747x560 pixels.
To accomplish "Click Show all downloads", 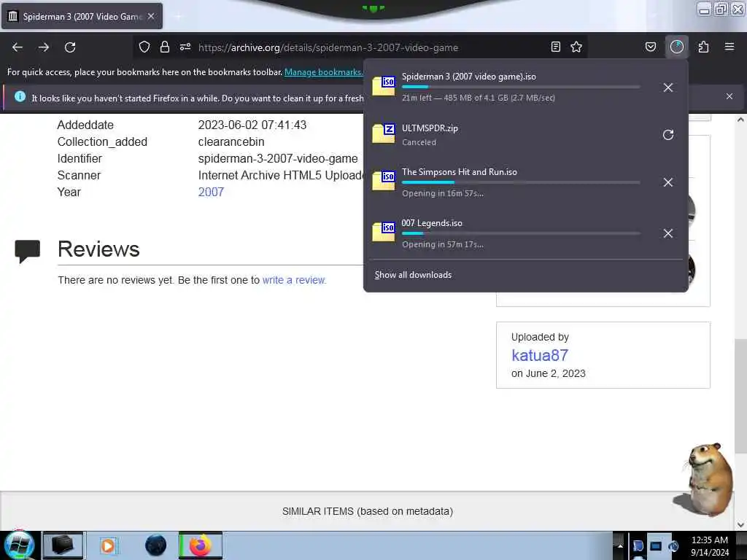I will coord(413,275).
